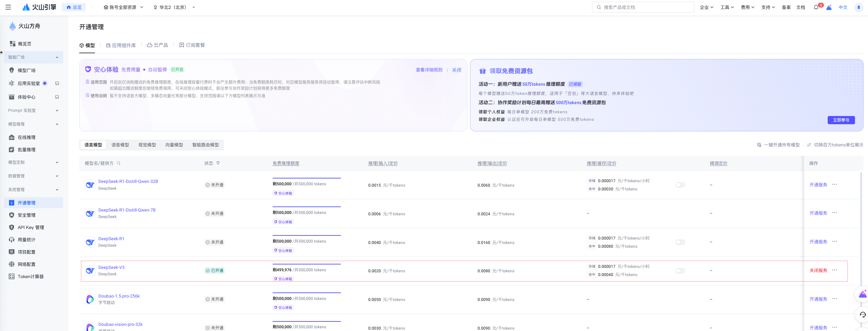The width and height of the screenshot is (868, 331).
Task: Open the notification bell
Action: pos(816,7)
